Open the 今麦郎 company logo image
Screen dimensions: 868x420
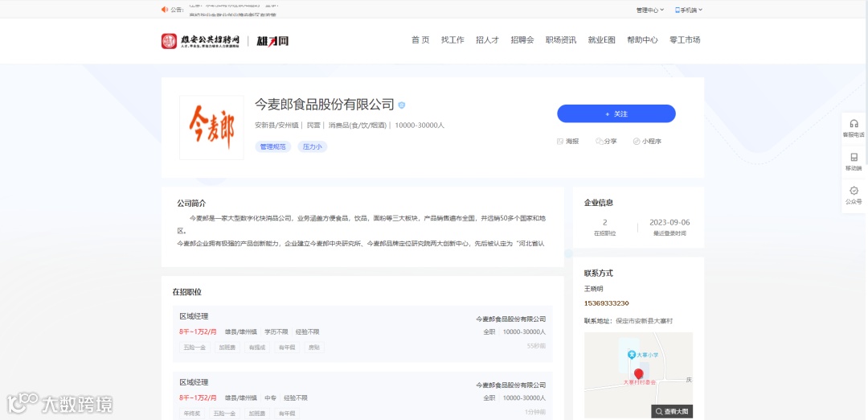coord(211,127)
